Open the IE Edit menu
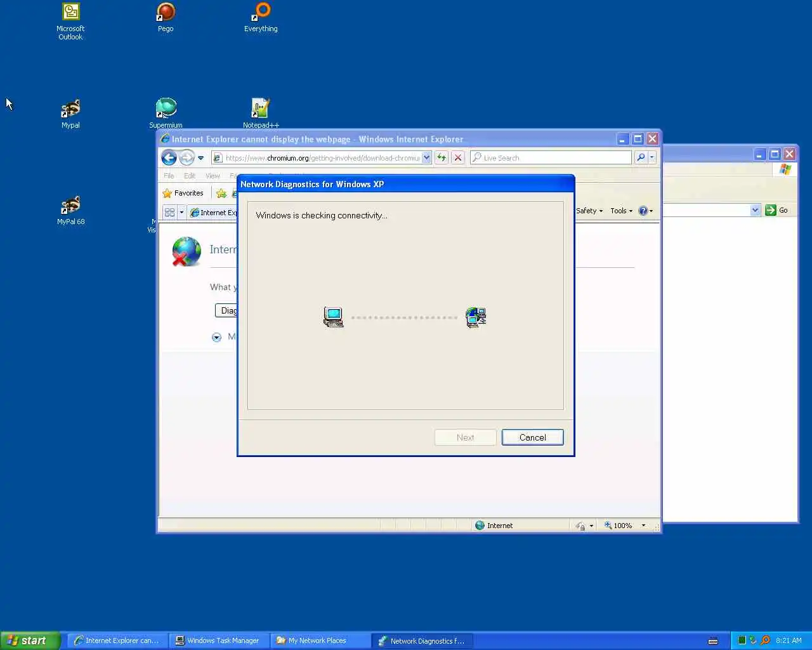 point(190,176)
